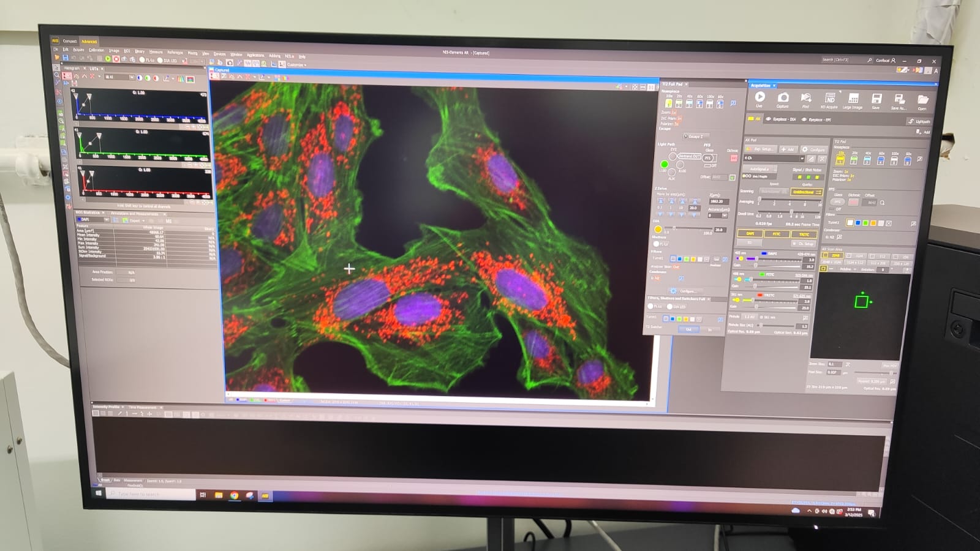Click DAPI channel button in AX Pad
The image size is (980, 551).
750,233
